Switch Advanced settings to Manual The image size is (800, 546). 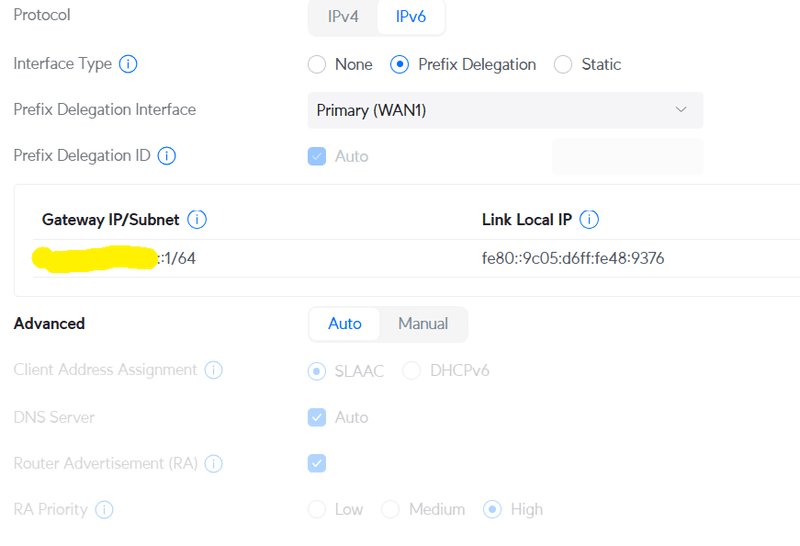[423, 324]
